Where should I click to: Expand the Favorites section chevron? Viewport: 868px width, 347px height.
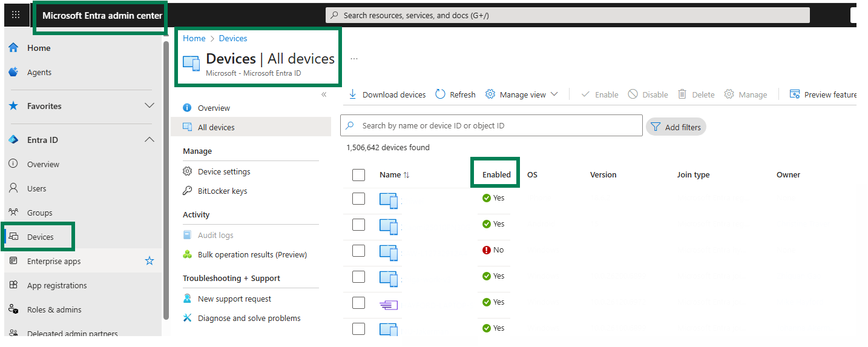(x=150, y=106)
